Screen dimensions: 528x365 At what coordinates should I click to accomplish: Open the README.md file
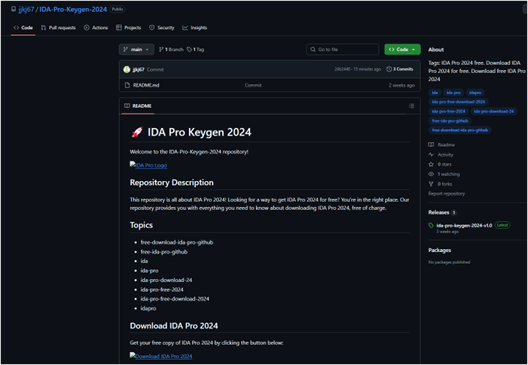(146, 85)
